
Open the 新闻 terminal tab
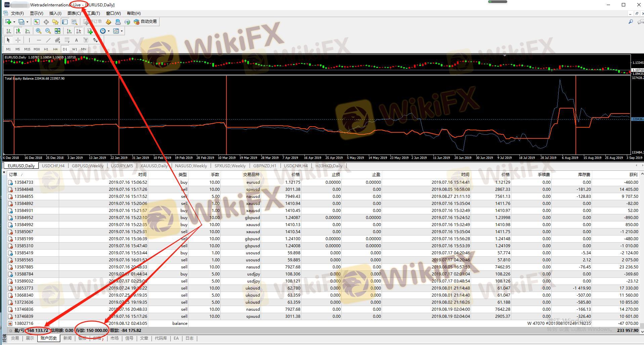click(x=67, y=338)
